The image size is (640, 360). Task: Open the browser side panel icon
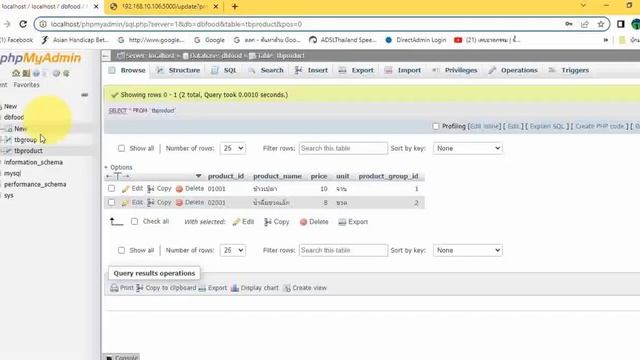tap(621, 24)
